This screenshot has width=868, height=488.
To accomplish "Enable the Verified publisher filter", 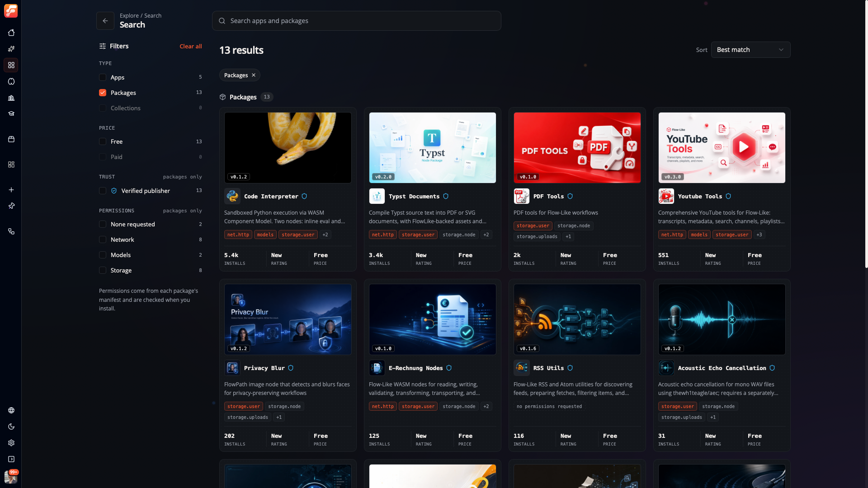I will 103,191.
